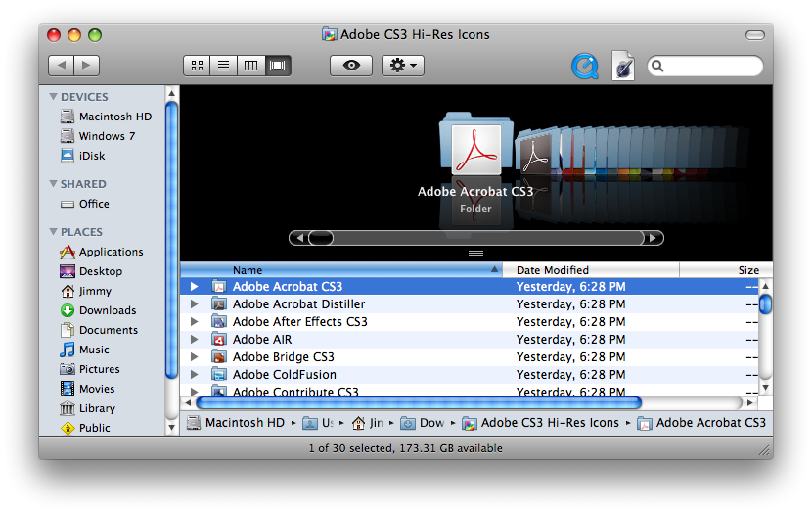
Task: Click Adobe Acrobat CS3 in the path bar
Action: coord(701,423)
